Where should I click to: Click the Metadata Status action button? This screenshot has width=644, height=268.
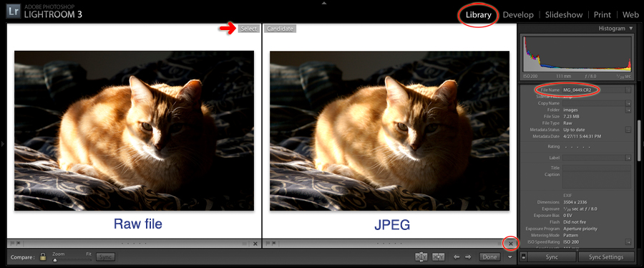tap(628, 130)
